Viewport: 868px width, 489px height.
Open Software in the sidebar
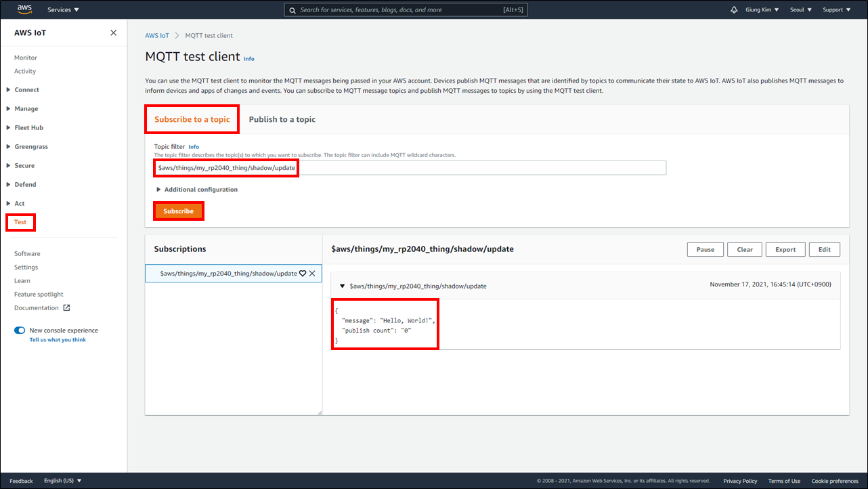coord(27,253)
